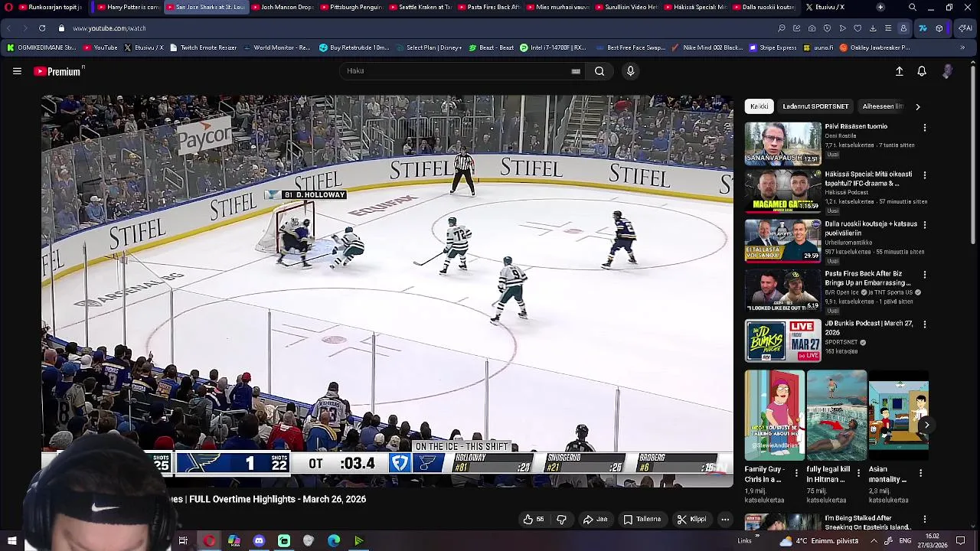The height and width of the screenshot is (551, 980).
Task: Start voice search with the microphone icon
Action: pyautogui.click(x=630, y=71)
